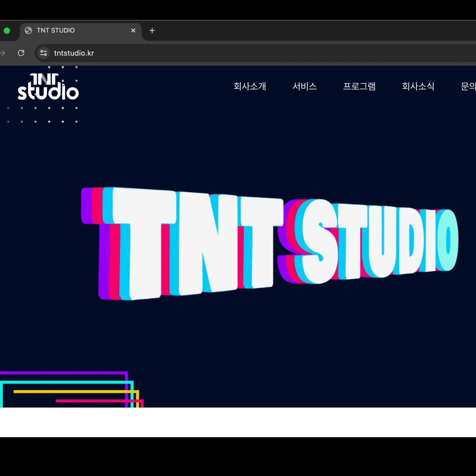Close the TNT STUDIO tab

(x=133, y=31)
